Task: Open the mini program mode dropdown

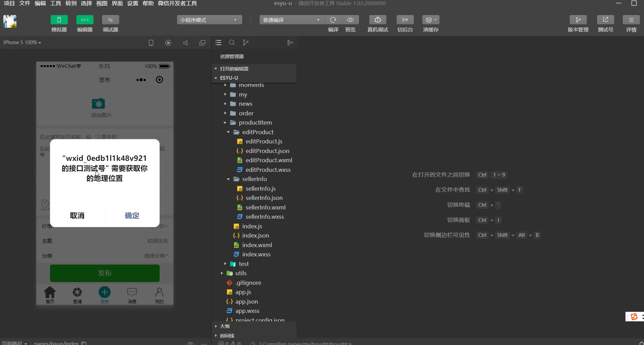Action: [x=209, y=20]
